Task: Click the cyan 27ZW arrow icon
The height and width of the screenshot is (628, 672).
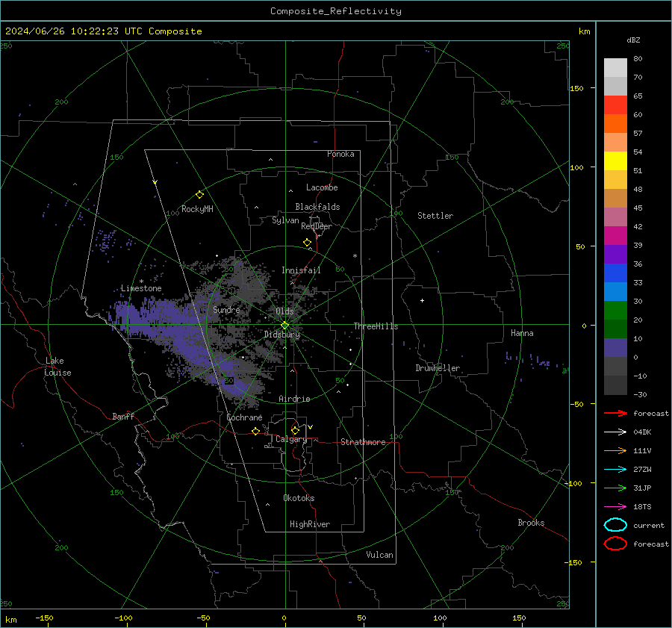Action: pos(615,470)
